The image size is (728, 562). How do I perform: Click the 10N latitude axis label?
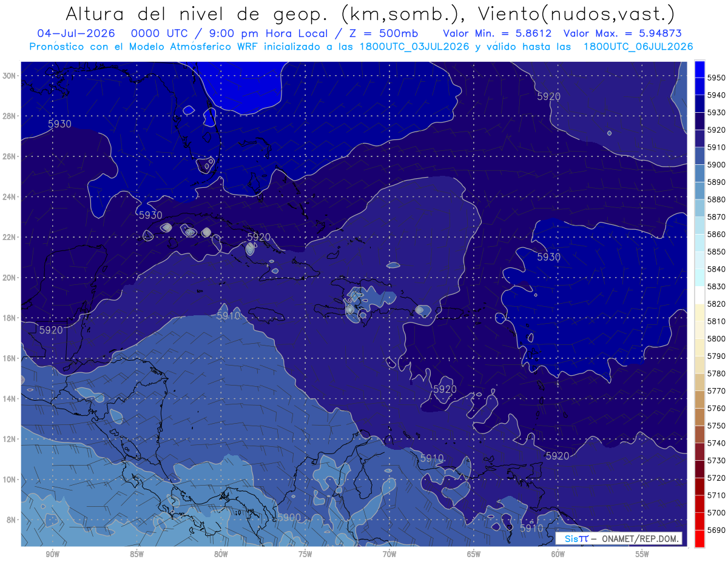[8, 480]
